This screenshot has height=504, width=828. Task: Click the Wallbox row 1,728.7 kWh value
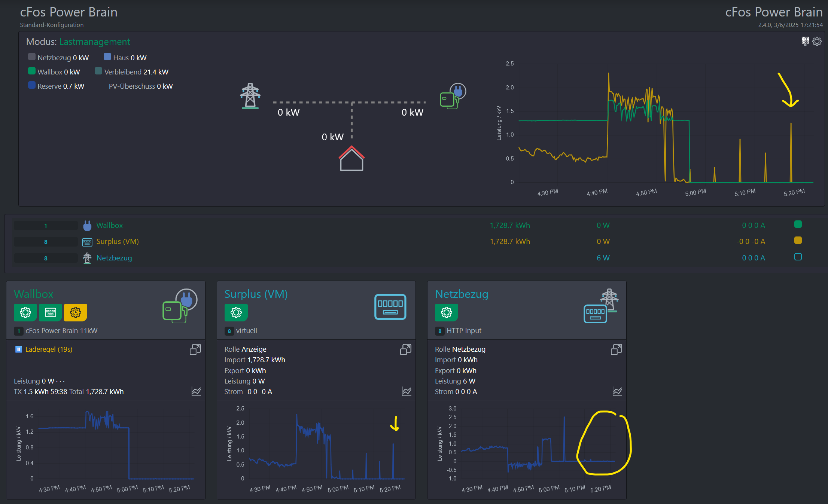coord(510,225)
